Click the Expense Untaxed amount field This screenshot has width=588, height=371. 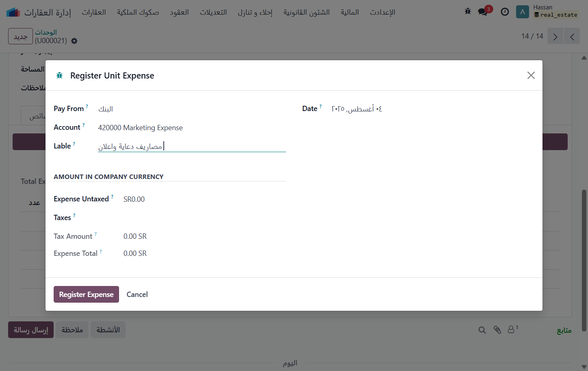pos(204,199)
